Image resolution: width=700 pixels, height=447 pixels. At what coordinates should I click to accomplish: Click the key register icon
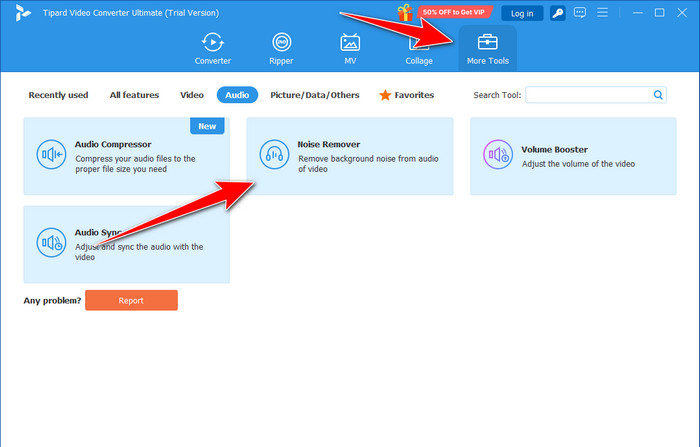[557, 13]
